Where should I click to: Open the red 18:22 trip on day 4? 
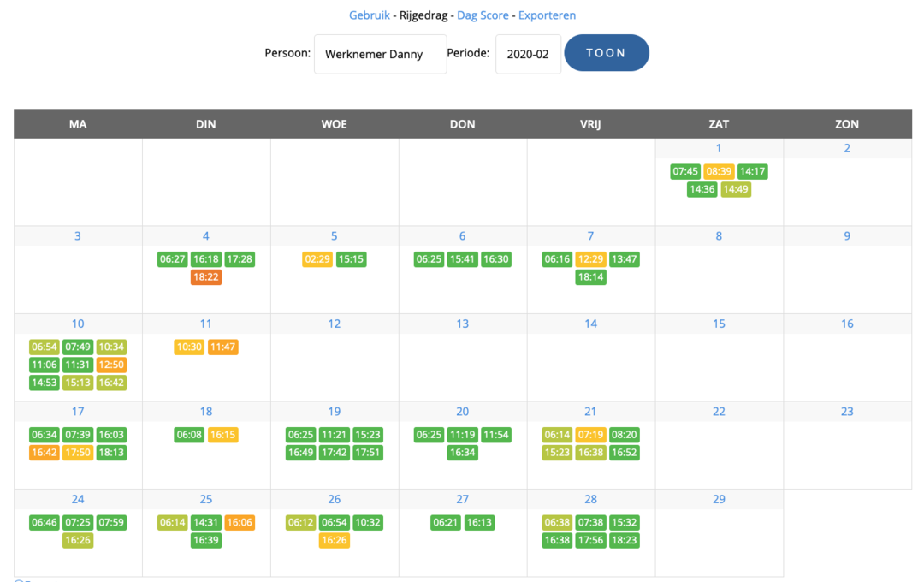tap(206, 277)
